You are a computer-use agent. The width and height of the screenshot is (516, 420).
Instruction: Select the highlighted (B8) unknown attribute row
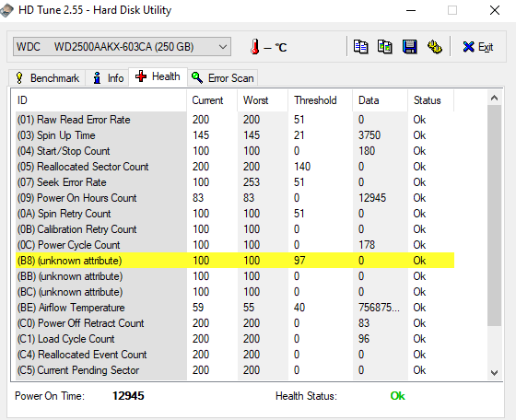[235, 261]
